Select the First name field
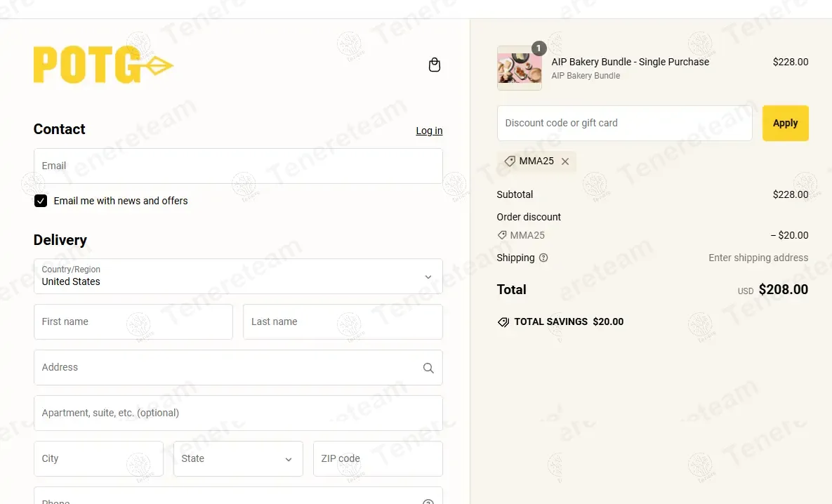 click(x=133, y=322)
